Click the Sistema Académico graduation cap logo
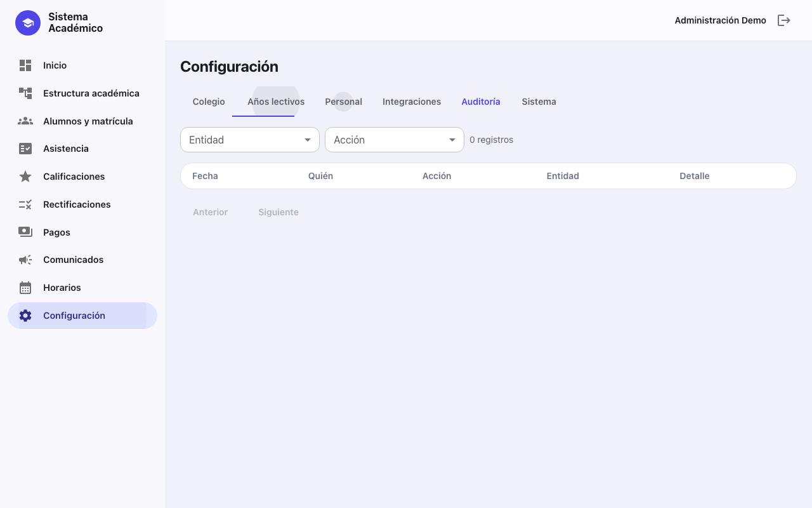Screen dimensions: 812x508 click(28, 23)
